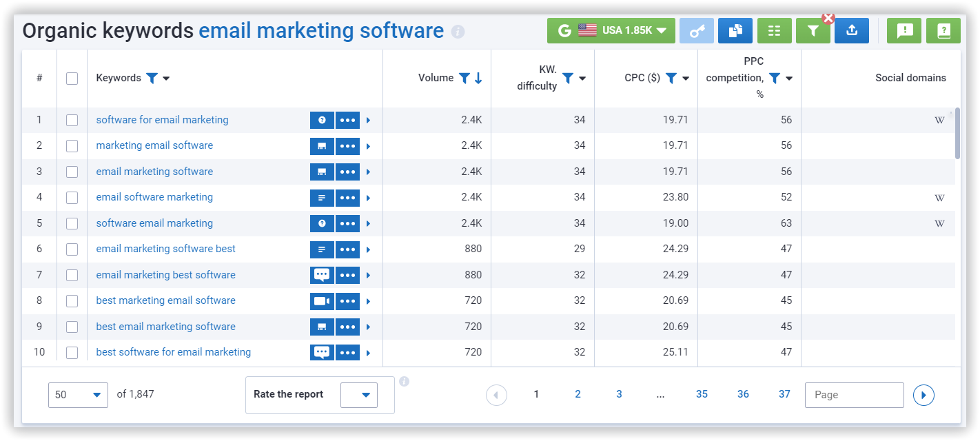This screenshot has height=441, width=980.
Task: Go to results page 37
Action: point(784,394)
